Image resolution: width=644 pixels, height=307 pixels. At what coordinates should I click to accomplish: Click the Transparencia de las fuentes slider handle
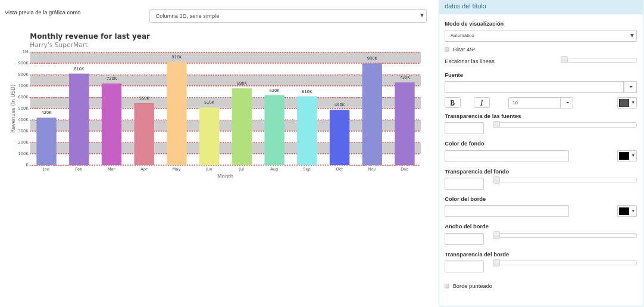[x=496, y=125]
